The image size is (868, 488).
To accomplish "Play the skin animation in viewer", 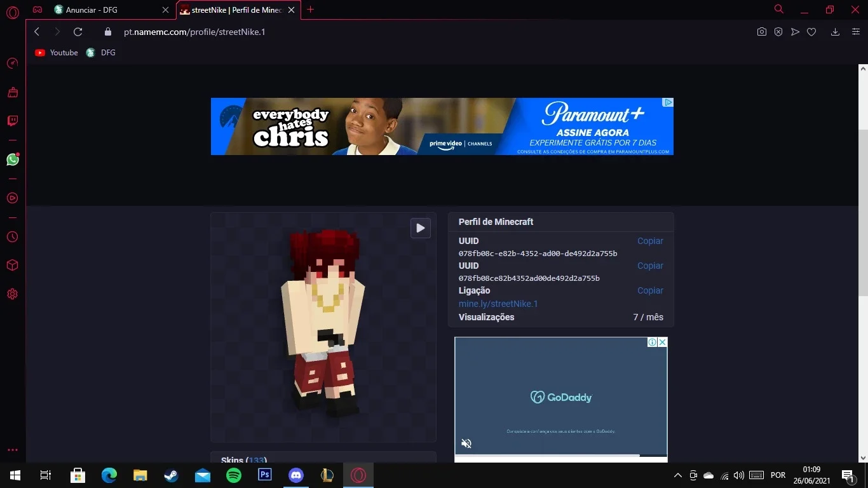I will click(x=421, y=228).
